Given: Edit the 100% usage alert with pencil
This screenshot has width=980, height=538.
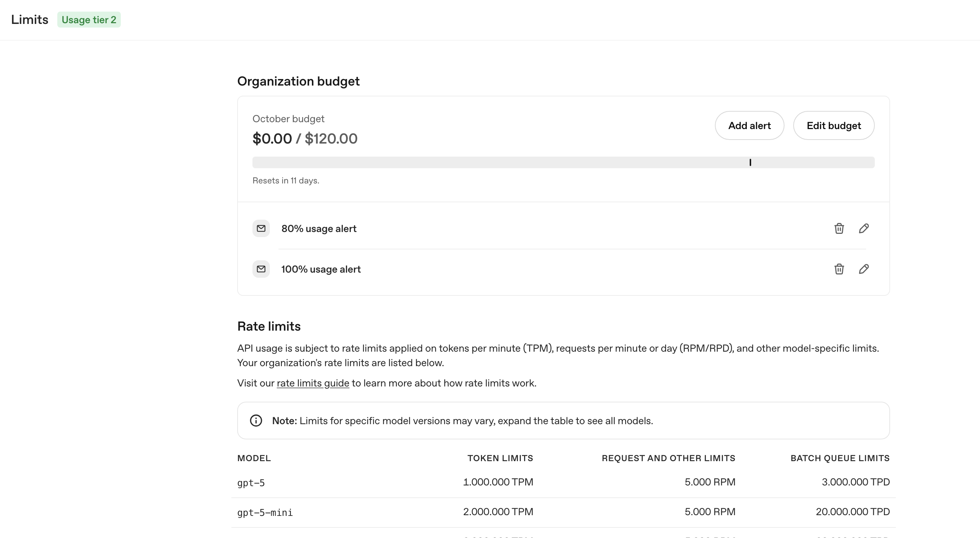Looking at the screenshot, I should (x=864, y=269).
